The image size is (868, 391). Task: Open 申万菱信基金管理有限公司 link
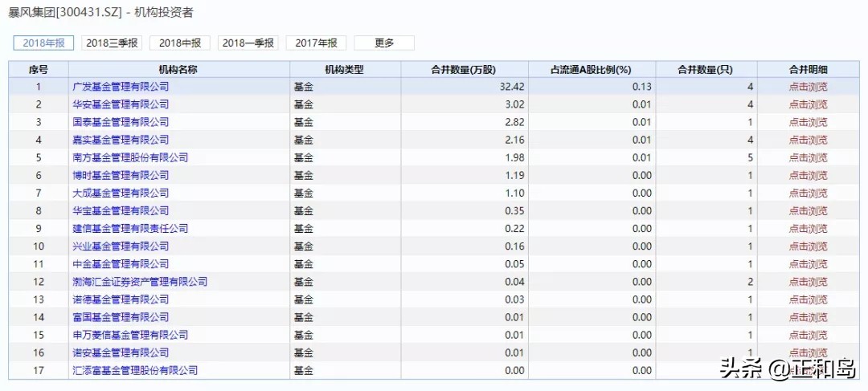(130, 335)
